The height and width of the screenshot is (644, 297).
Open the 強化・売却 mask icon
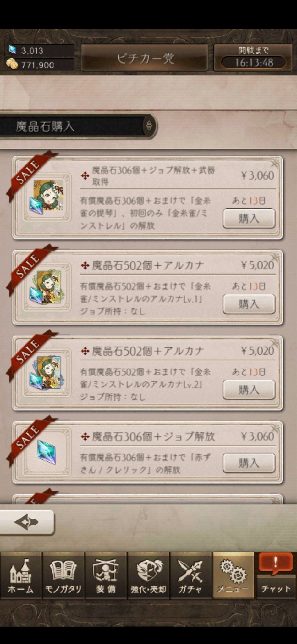click(148, 575)
